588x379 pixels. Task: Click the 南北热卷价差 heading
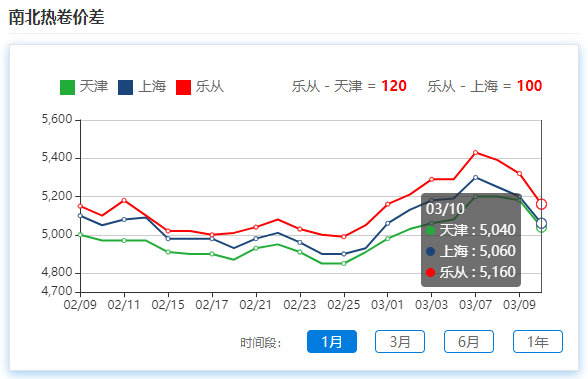(x=56, y=17)
